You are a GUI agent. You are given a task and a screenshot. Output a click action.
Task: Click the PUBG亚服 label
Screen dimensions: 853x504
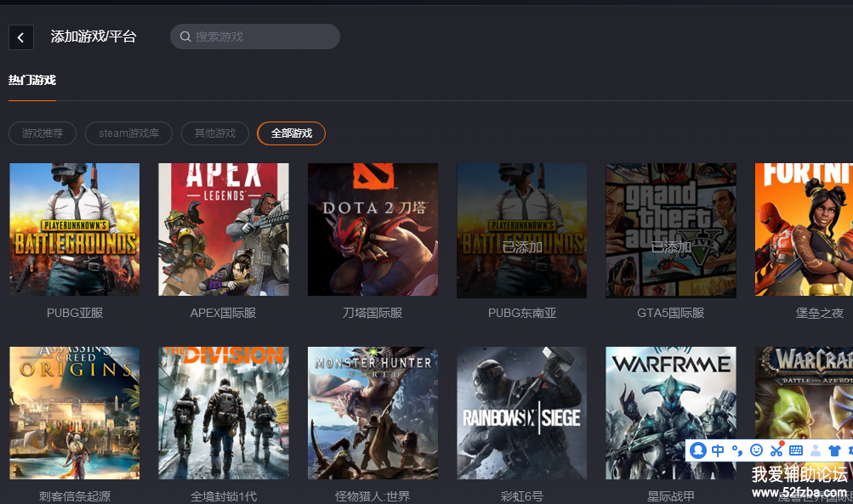(x=75, y=313)
